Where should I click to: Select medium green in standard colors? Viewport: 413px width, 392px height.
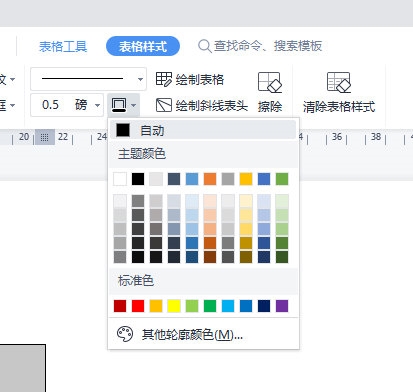[x=210, y=306]
